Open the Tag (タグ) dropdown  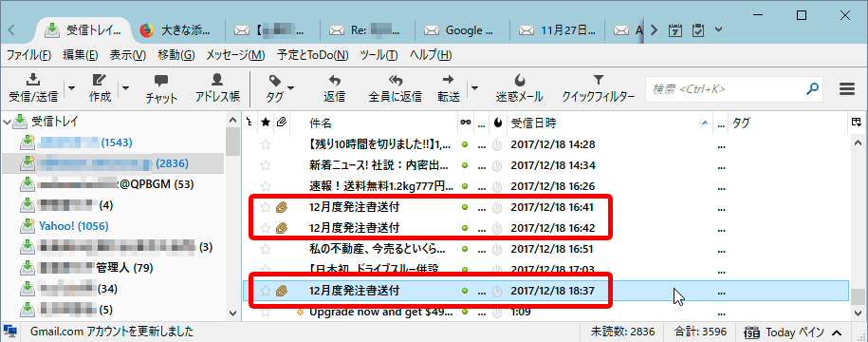pyautogui.click(x=279, y=87)
